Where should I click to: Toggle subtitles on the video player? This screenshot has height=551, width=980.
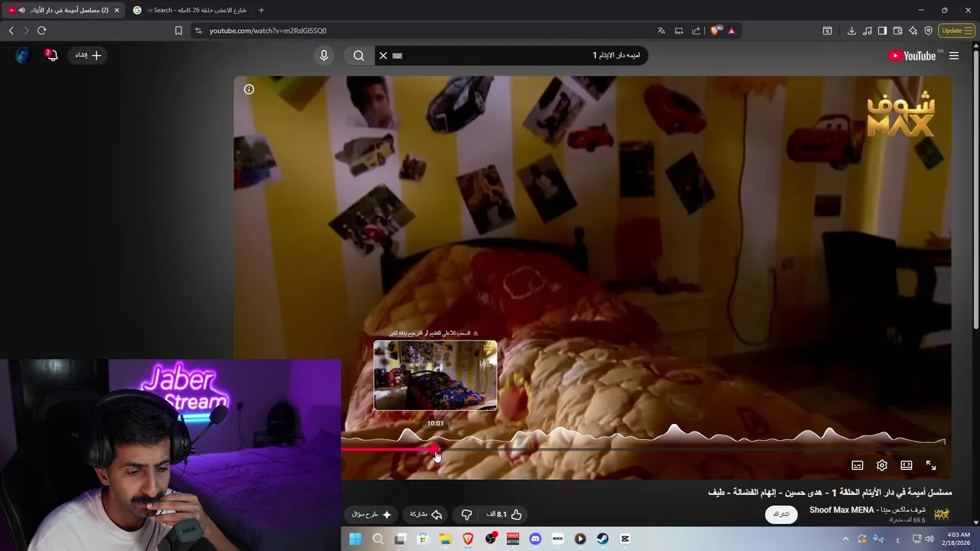(857, 465)
